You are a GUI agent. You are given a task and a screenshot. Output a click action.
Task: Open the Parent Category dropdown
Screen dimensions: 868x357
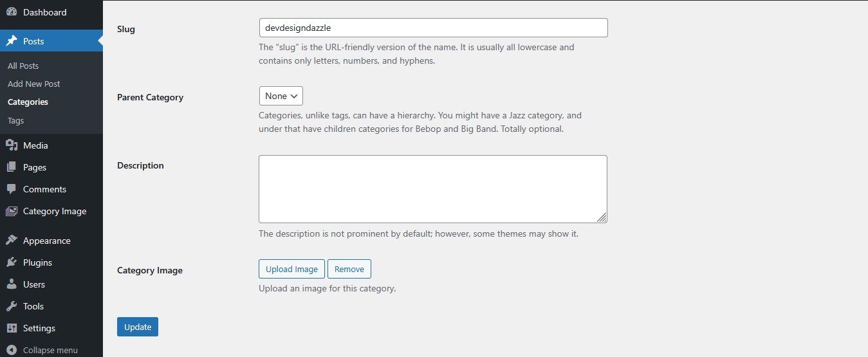tap(281, 96)
